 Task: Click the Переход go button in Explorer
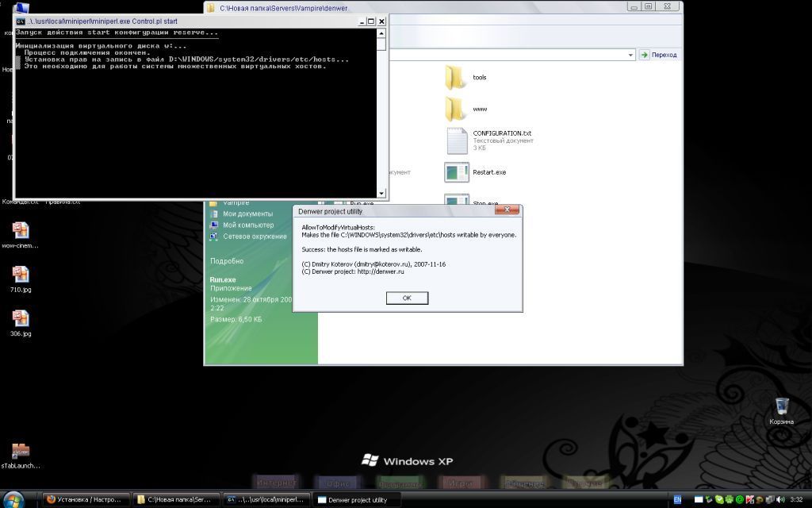[659, 55]
